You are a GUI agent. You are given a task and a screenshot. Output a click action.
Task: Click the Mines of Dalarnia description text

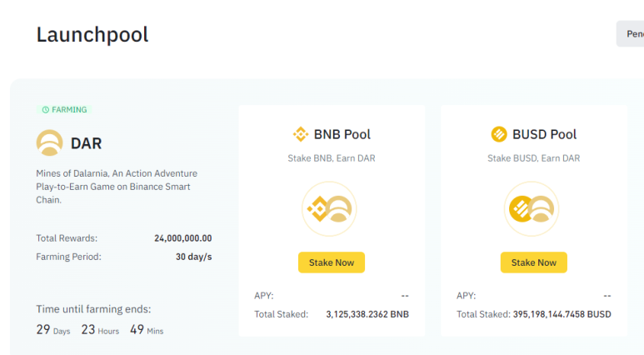117,187
